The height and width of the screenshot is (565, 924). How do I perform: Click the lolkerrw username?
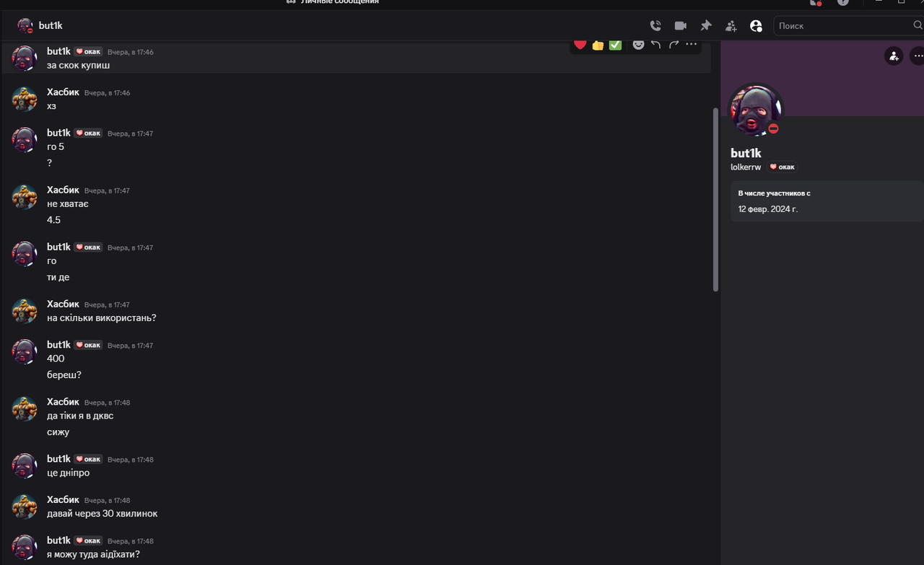tap(746, 167)
